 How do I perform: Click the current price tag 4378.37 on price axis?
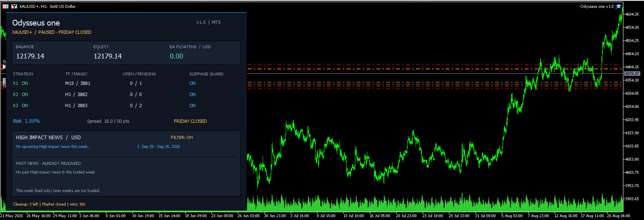point(632,73)
